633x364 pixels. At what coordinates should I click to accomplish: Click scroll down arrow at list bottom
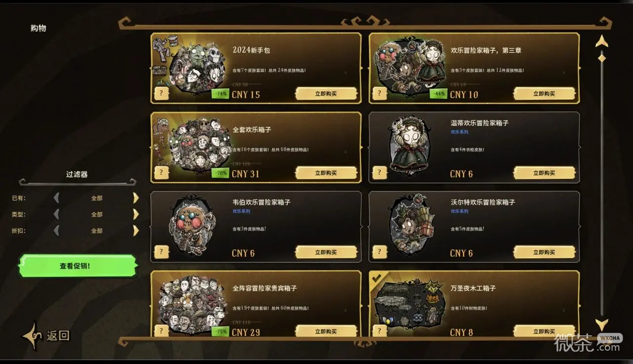point(602,324)
